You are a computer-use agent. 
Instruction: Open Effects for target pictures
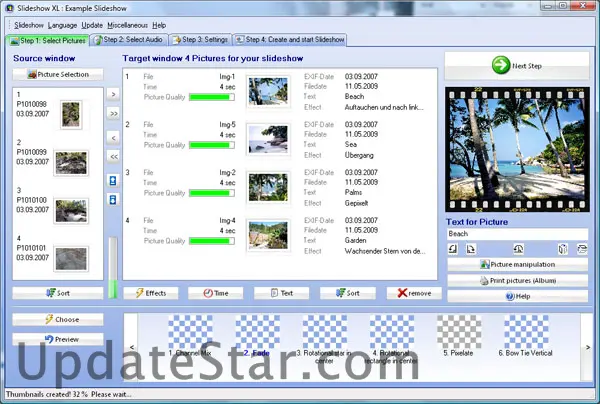pyautogui.click(x=151, y=293)
